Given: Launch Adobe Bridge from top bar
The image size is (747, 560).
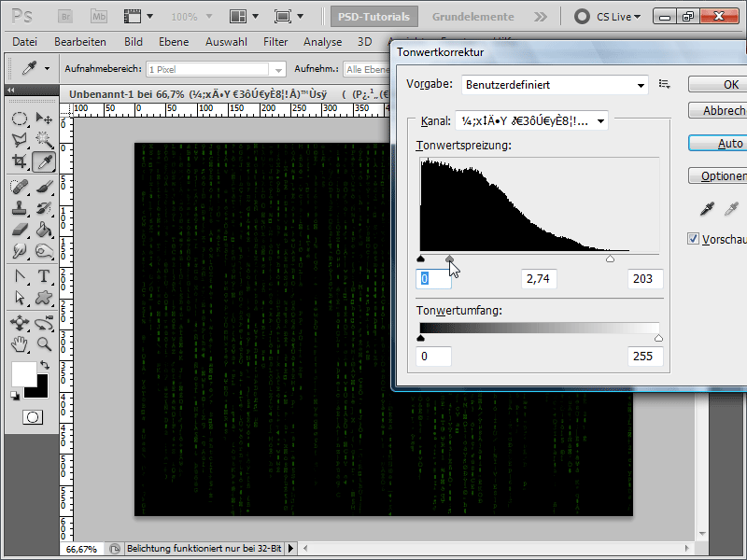Looking at the screenshot, I should 65,17.
